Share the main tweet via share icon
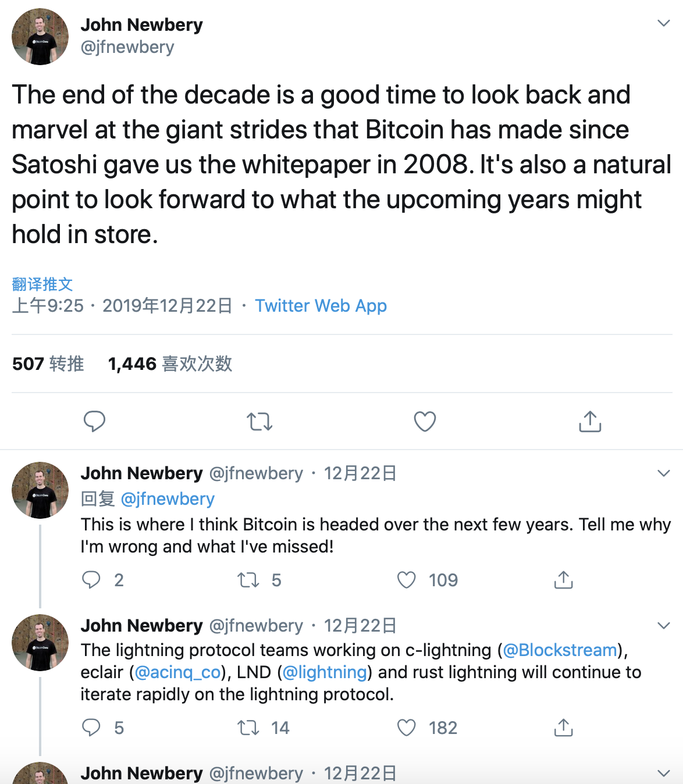 coord(590,421)
